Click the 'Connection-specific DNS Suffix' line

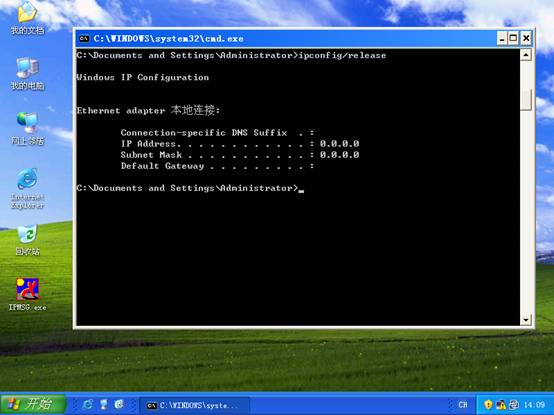(x=217, y=133)
